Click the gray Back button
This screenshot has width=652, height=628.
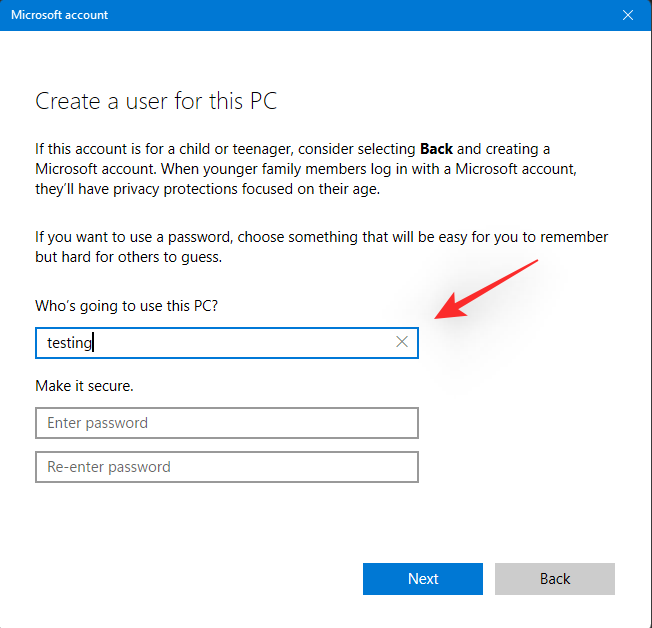pyautogui.click(x=554, y=579)
